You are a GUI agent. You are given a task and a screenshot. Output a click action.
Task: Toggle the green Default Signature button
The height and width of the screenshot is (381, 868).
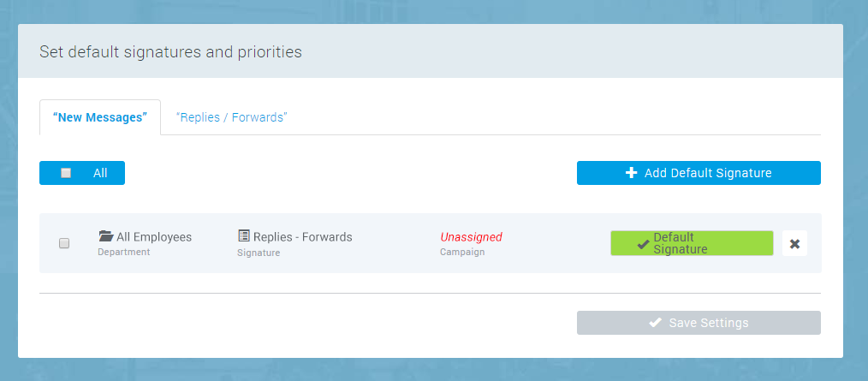coord(692,243)
